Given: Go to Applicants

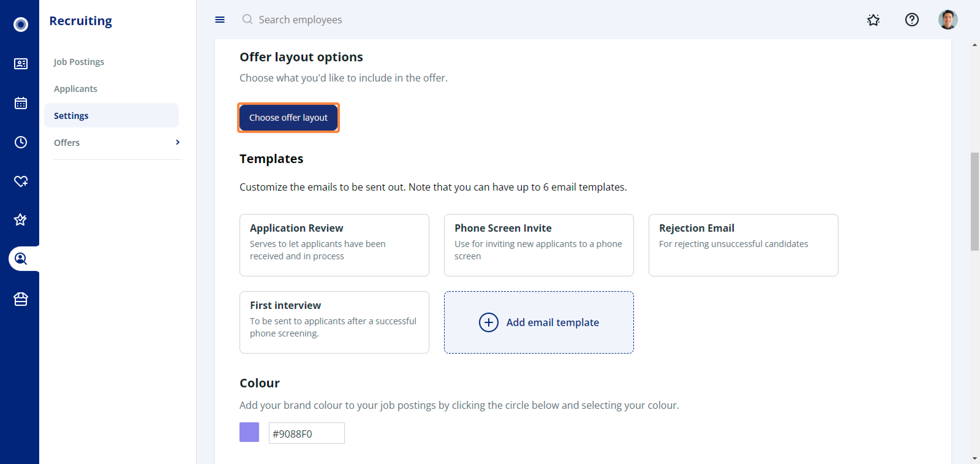Looking at the screenshot, I should click(x=75, y=89).
